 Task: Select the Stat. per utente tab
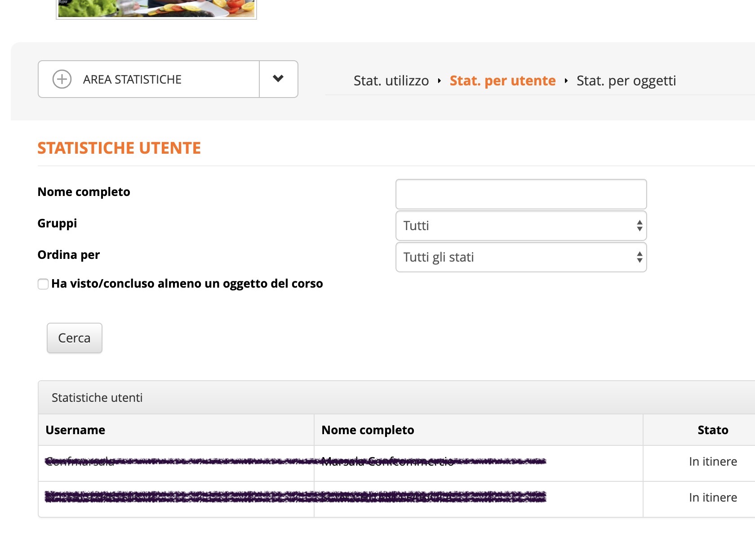[x=502, y=81]
